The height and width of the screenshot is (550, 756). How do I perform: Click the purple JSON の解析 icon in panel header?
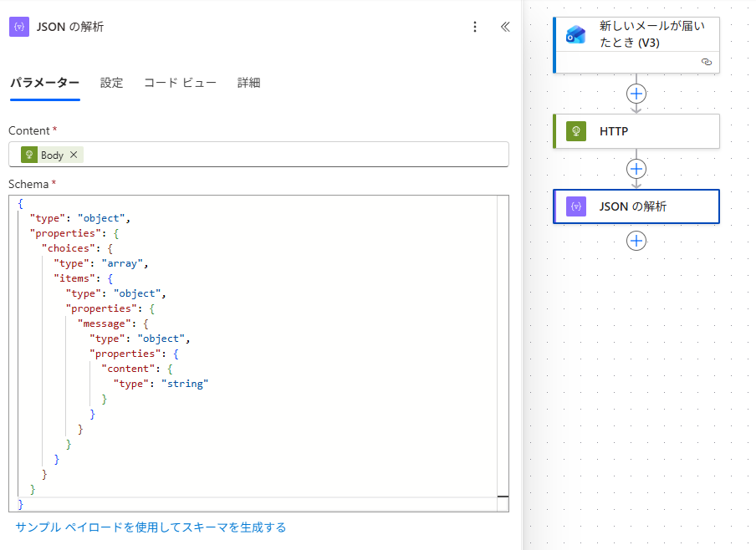point(19,27)
